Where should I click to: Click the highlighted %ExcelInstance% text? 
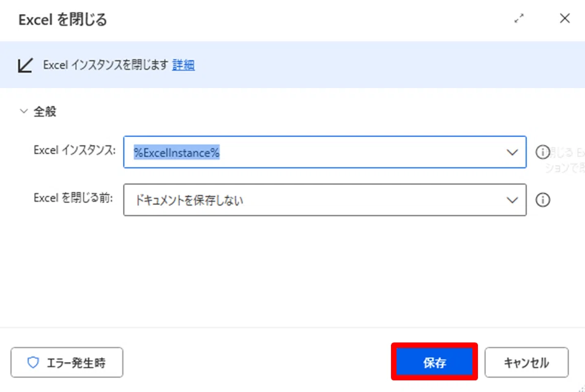[x=176, y=152]
